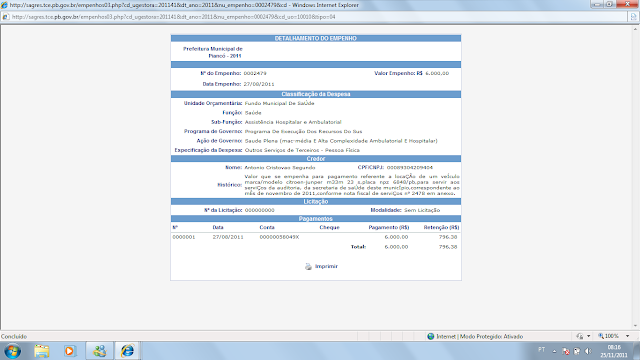The width and height of the screenshot is (640, 360).
Task: Click the Internet protected mode zone indicator
Action: 475,336
